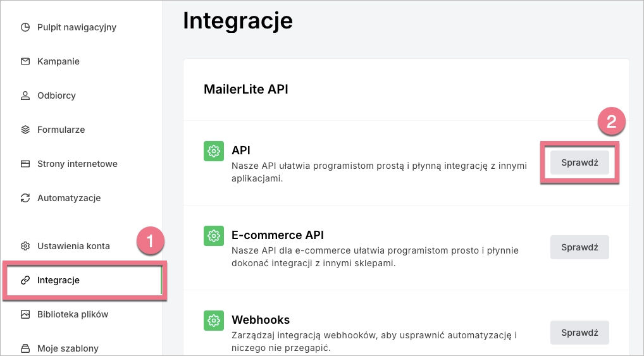Click the Integracje chain link icon
This screenshot has width=644, height=356.
[x=25, y=280]
